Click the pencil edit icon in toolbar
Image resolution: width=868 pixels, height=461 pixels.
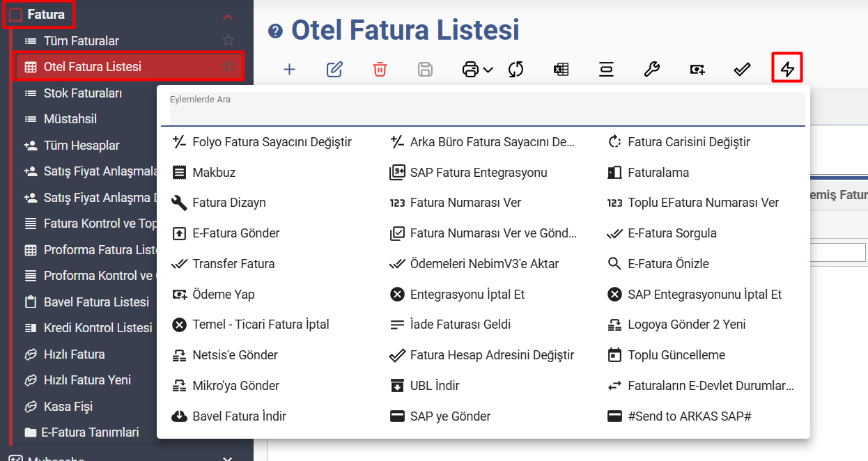[334, 69]
